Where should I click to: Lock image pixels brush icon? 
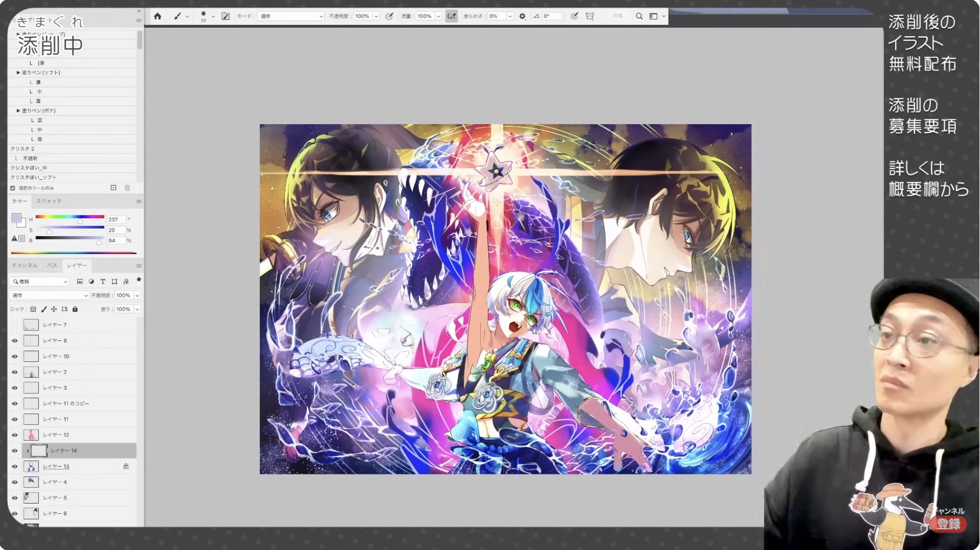[44, 310]
